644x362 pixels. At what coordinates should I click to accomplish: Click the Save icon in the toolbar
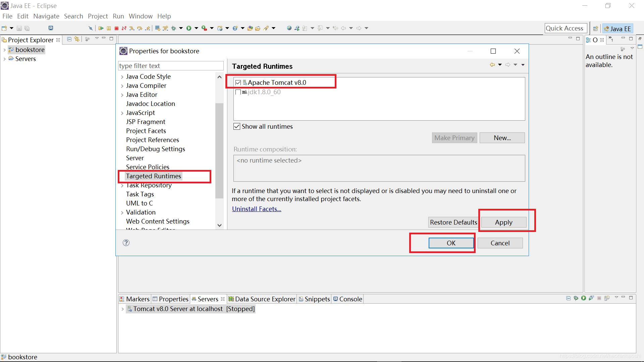coord(19,28)
